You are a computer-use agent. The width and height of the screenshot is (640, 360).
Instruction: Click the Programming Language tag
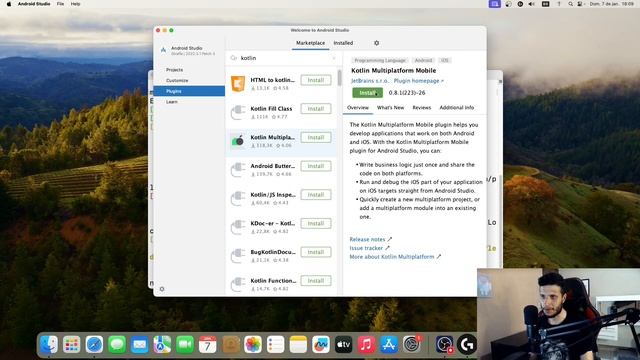pos(380,60)
